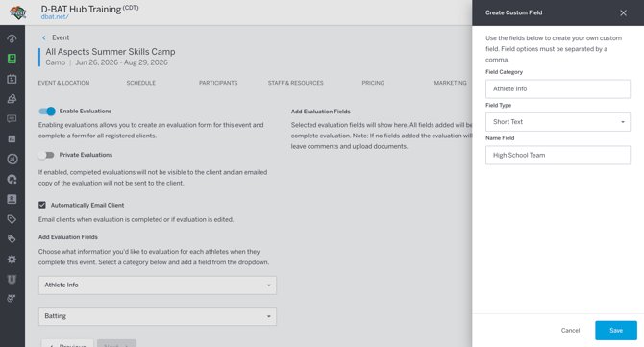Open the clients people sidebar icon
This screenshot has height=347, width=644.
12,99
